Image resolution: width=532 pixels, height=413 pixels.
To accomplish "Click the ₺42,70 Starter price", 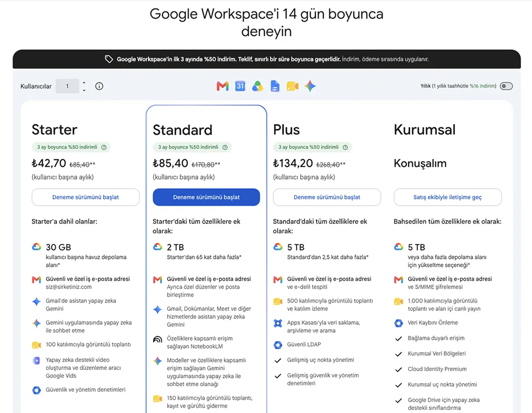I will click(x=49, y=163).
